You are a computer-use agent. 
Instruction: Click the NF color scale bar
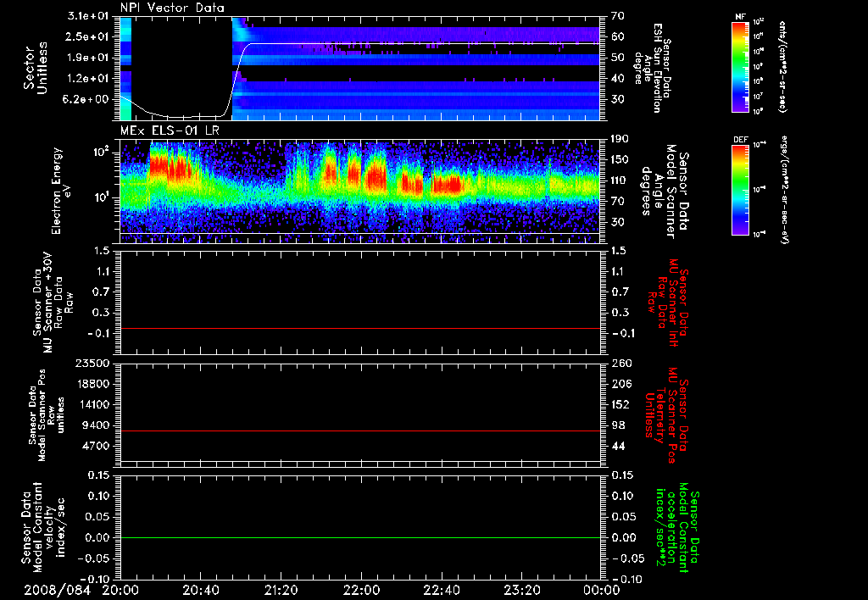coord(738,67)
